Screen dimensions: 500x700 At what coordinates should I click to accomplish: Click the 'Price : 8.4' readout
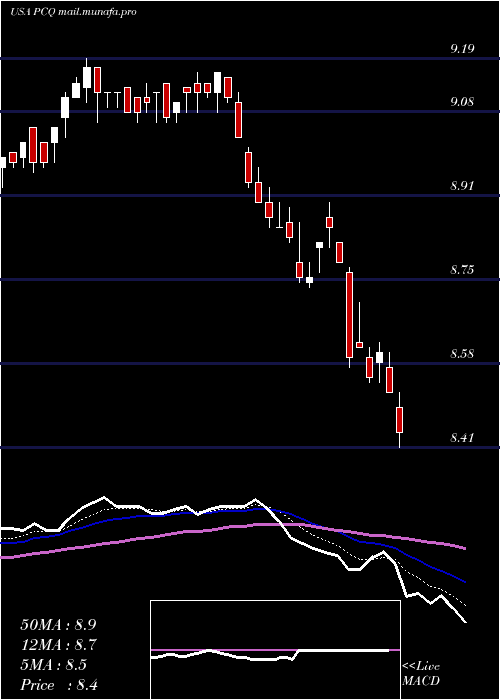pyautogui.click(x=58, y=685)
